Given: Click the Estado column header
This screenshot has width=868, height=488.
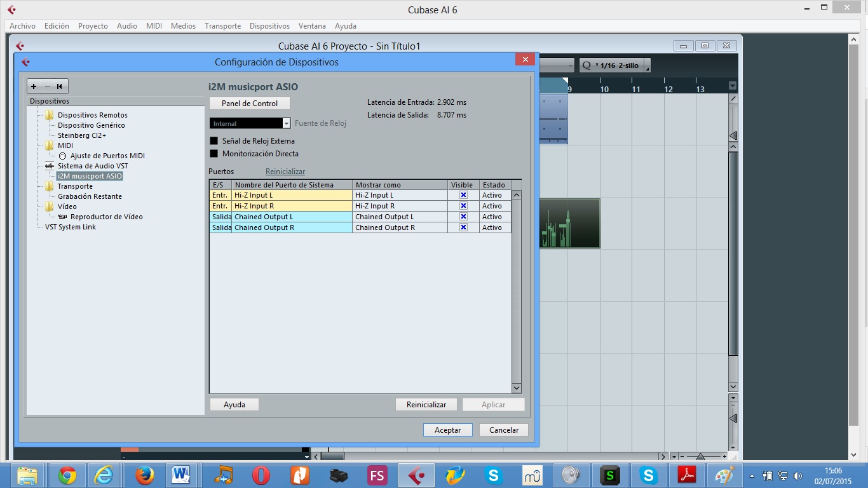Looking at the screenshot, I should (495, 185).
